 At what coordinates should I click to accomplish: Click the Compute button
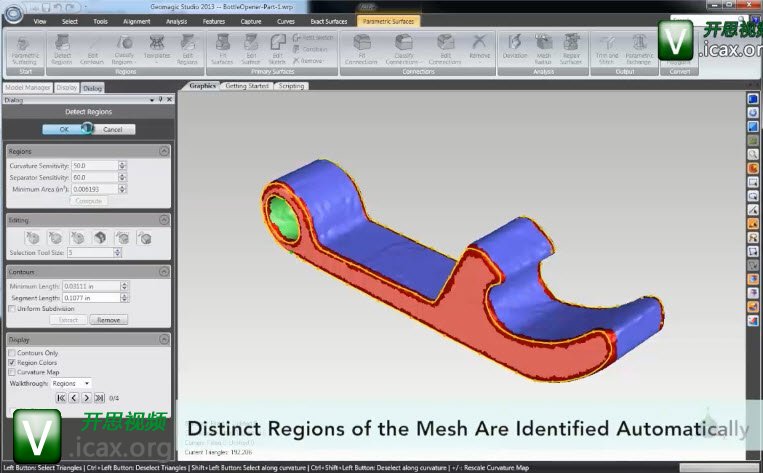pos(89,200)
